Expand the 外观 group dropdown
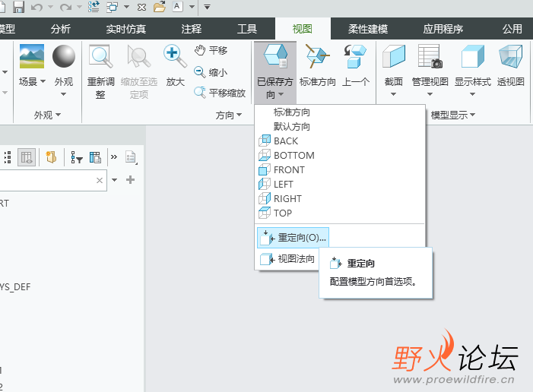 point(47,115)
